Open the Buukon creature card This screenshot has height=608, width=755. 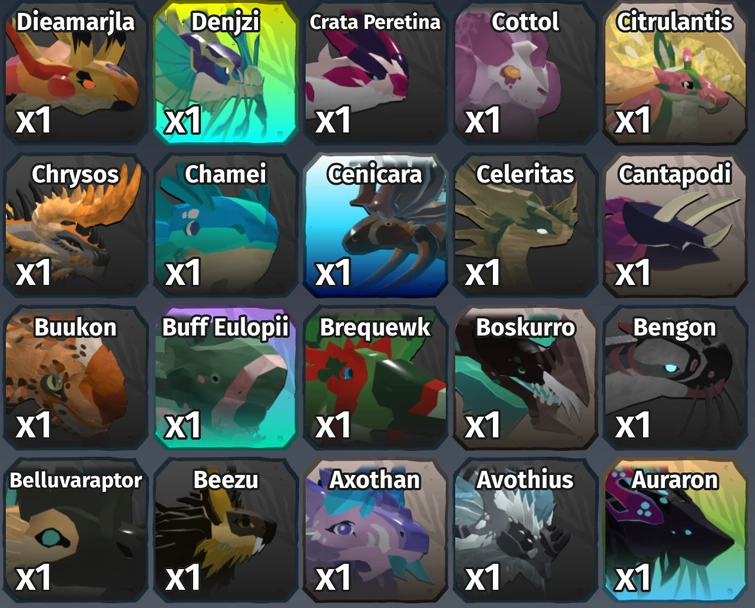pos(75,377)
